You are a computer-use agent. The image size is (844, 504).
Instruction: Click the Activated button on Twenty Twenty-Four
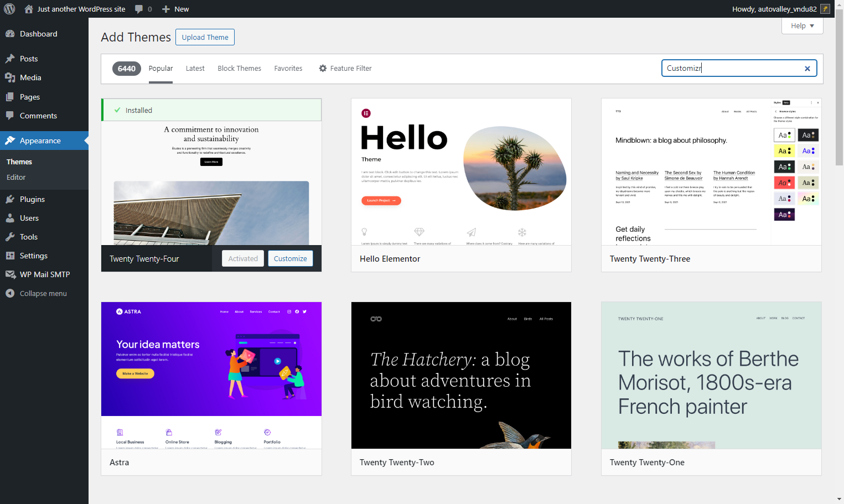pyautogui.click(x=243, y=258)
